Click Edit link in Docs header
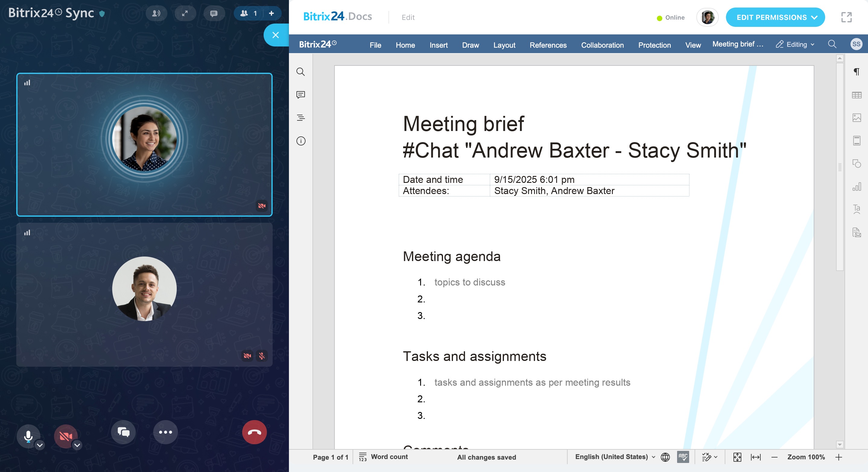The height and width of the screenshot is (472, 868). click(x=408, y=17)
